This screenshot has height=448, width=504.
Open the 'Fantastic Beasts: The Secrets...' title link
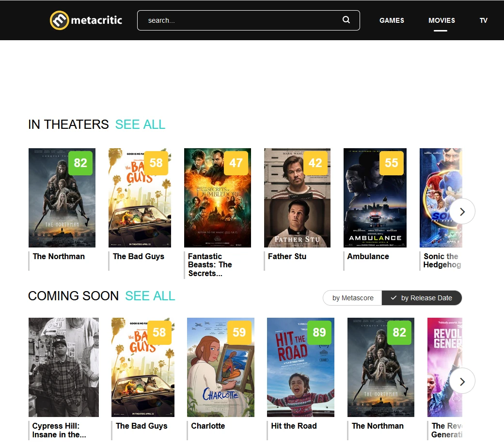tap(210, 265)
